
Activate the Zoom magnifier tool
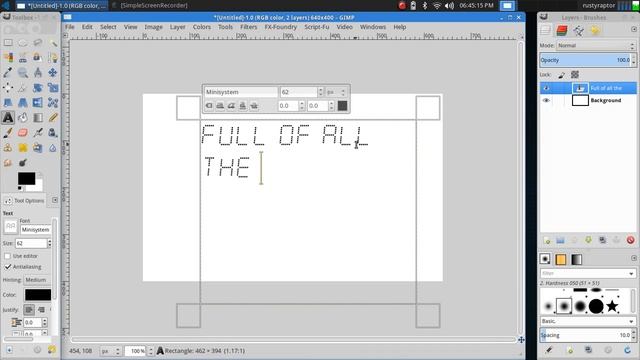pos(23,73)
